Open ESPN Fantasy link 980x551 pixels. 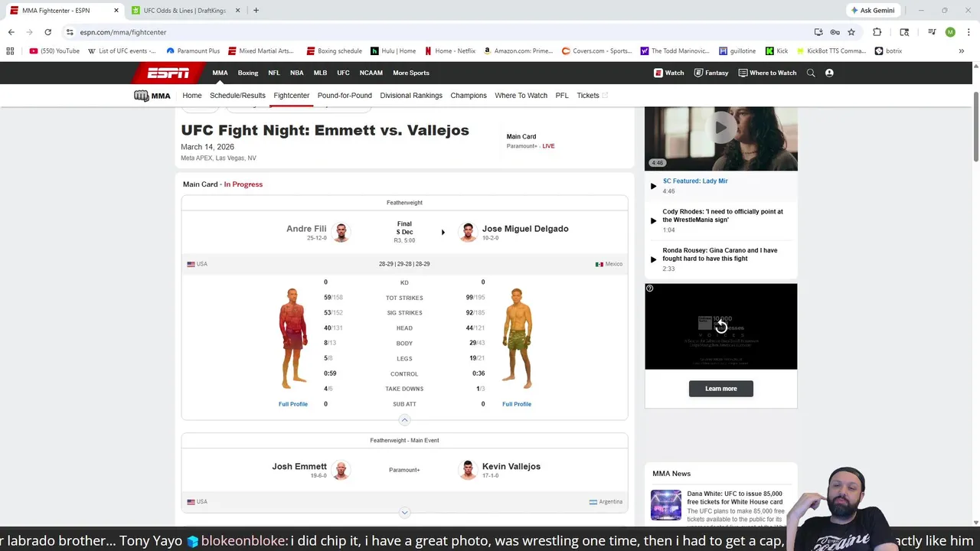pos(711,73)
